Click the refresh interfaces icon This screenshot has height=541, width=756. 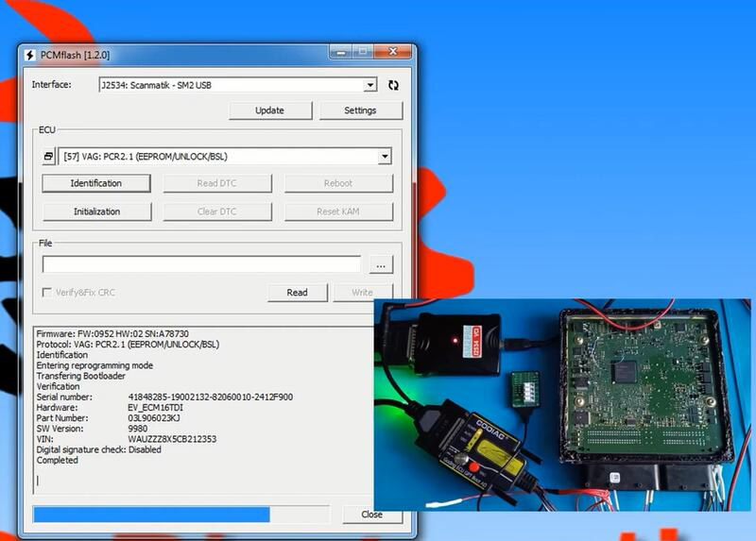[393, 85]
